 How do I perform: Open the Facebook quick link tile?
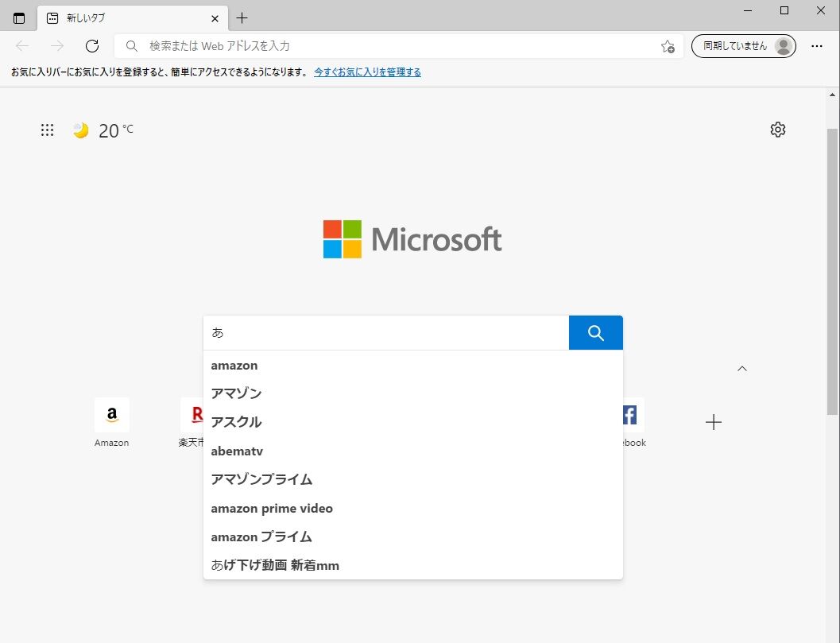click(634, 422)
